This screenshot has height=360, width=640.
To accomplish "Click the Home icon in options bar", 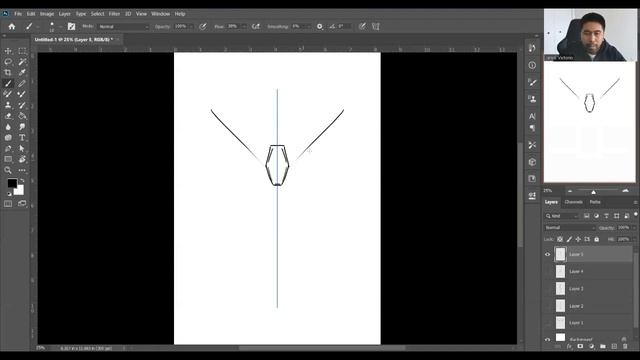I will coord(12,27).
